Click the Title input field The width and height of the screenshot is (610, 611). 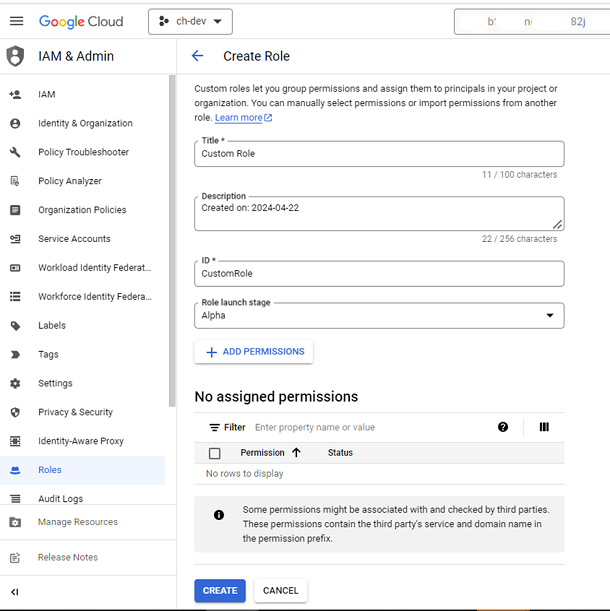click(379, 154)
